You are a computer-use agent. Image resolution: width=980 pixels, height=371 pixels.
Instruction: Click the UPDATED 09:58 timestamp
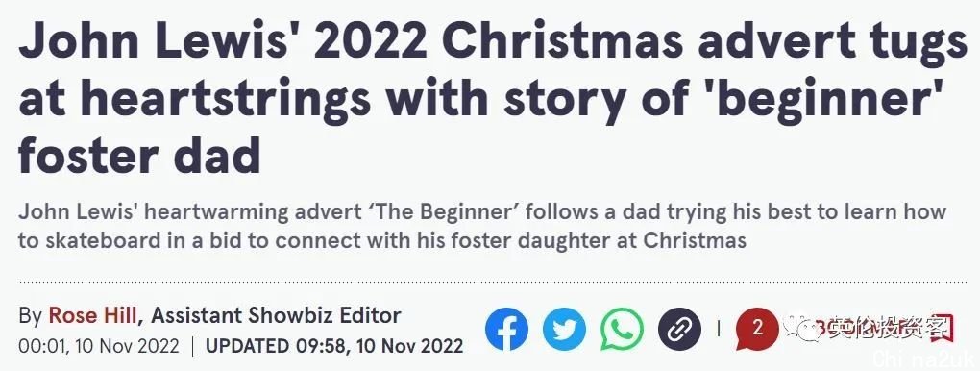click(x=334, y=345)
